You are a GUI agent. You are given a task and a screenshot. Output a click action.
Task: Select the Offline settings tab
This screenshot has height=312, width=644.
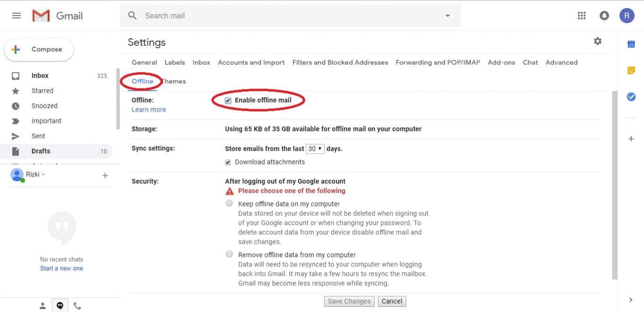point(142,81)
